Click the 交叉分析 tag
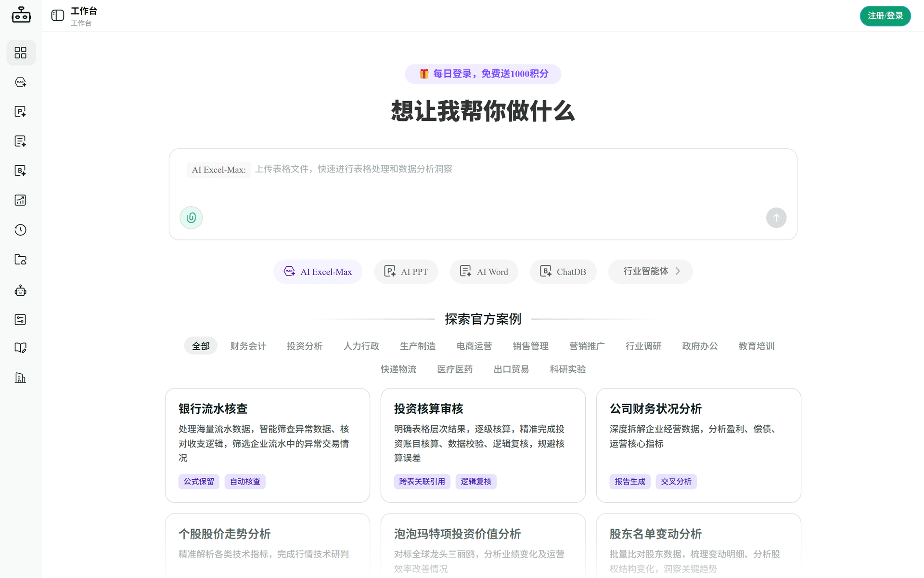The width and height of the screenshot is (924, 578). (x=676, y=482)
